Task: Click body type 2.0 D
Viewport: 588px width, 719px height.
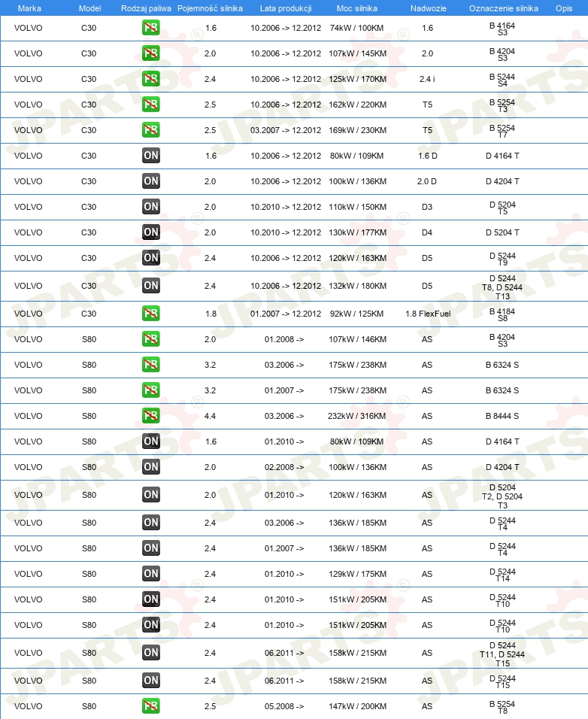Action: (426, 181)
